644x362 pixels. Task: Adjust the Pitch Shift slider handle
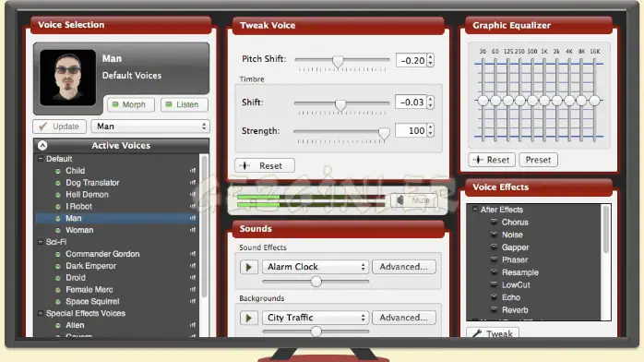(x=338, y=61)
